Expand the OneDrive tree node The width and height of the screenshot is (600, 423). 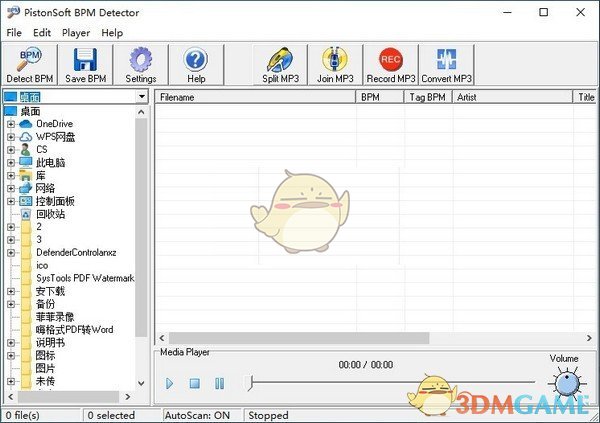pos(11,124)
